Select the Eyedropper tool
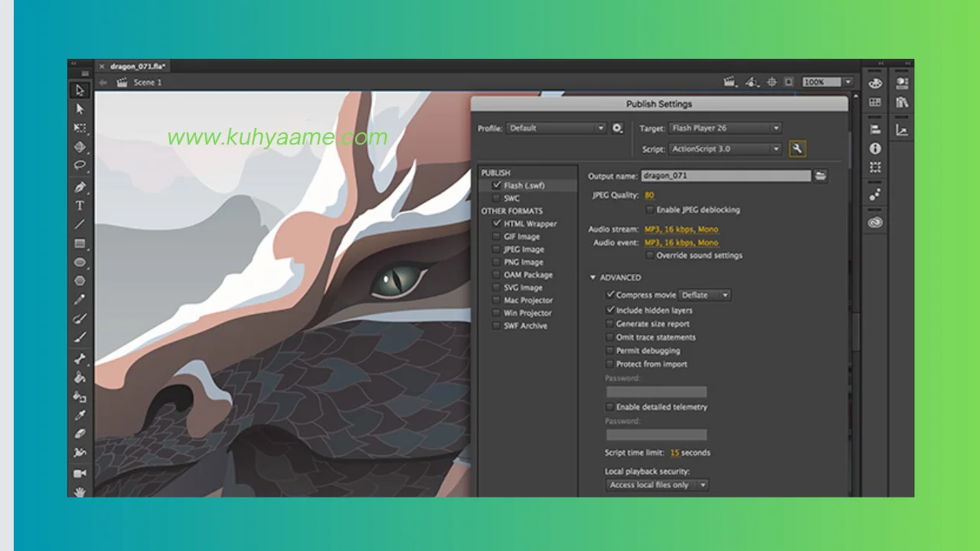This screenshot has height=551, width=980. (x=80, y=415)
